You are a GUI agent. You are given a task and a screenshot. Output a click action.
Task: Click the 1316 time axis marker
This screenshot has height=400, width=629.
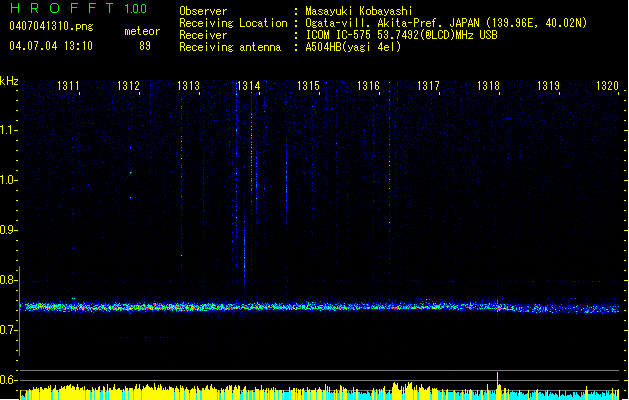coord(368,86)
